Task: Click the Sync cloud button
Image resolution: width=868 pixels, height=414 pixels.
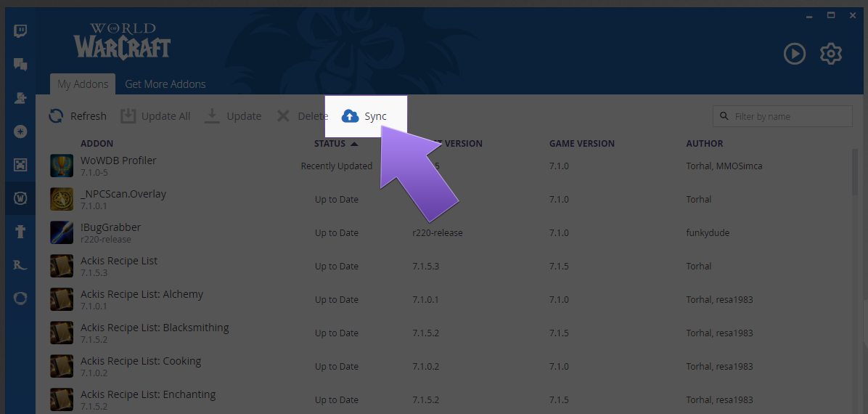Action: [x=364, y=115]
